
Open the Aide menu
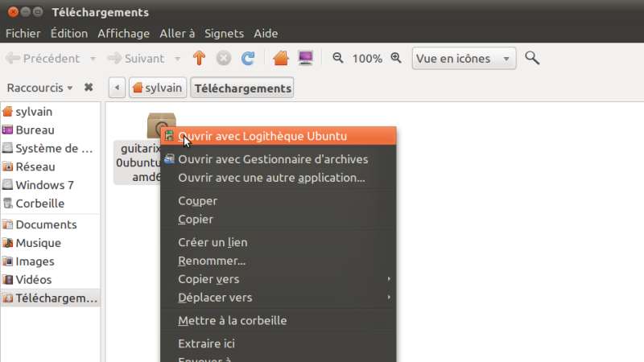[266, 33]
